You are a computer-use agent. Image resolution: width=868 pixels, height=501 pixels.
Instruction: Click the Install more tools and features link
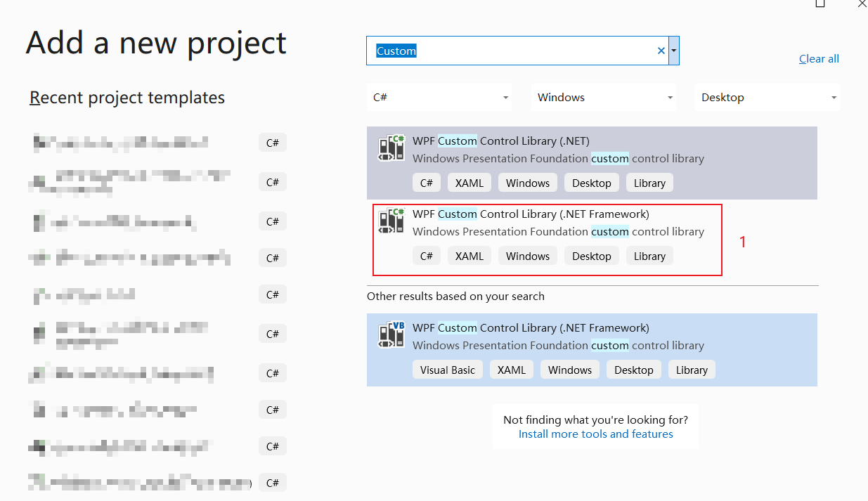596,434
